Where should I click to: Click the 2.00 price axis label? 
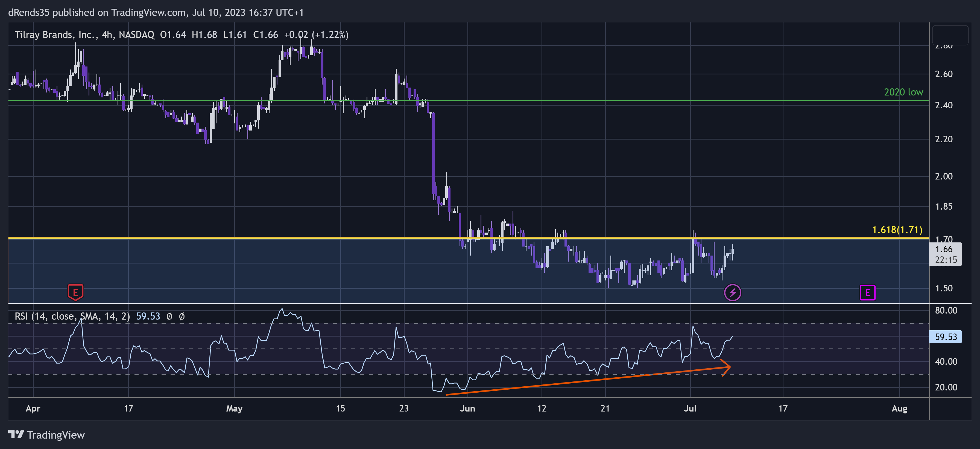[x=943, y=176]
